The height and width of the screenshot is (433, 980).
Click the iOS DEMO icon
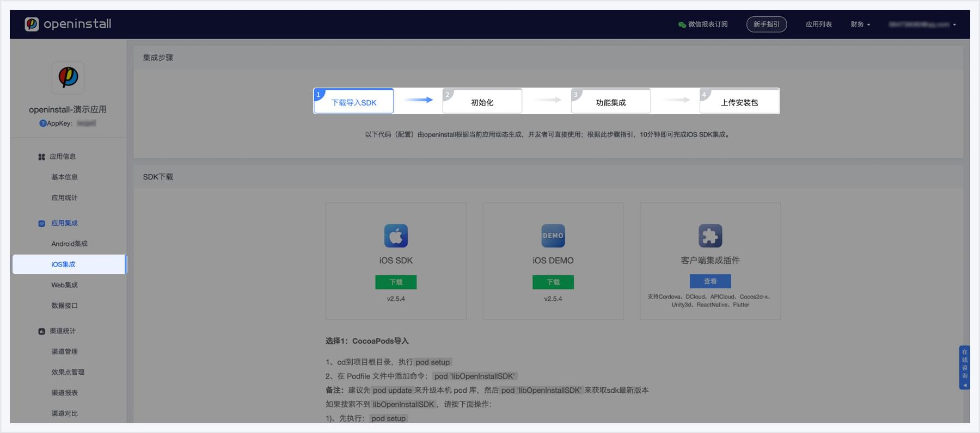(x=553, y=236)
